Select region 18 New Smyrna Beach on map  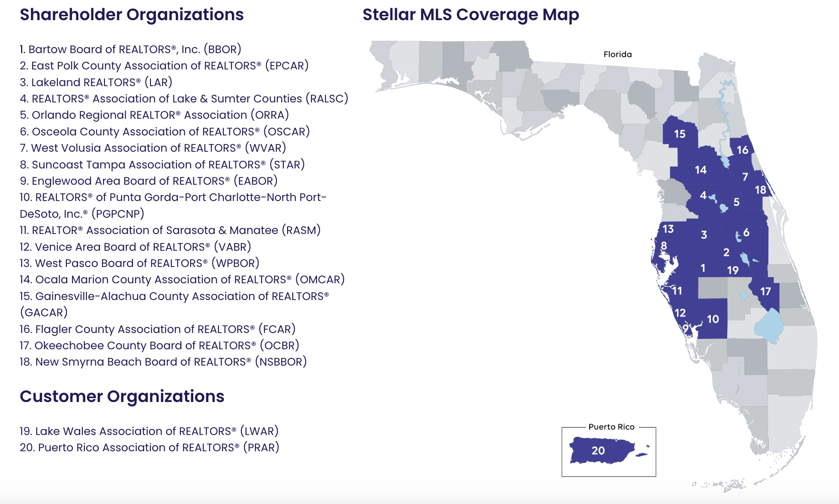pos(760,189)
